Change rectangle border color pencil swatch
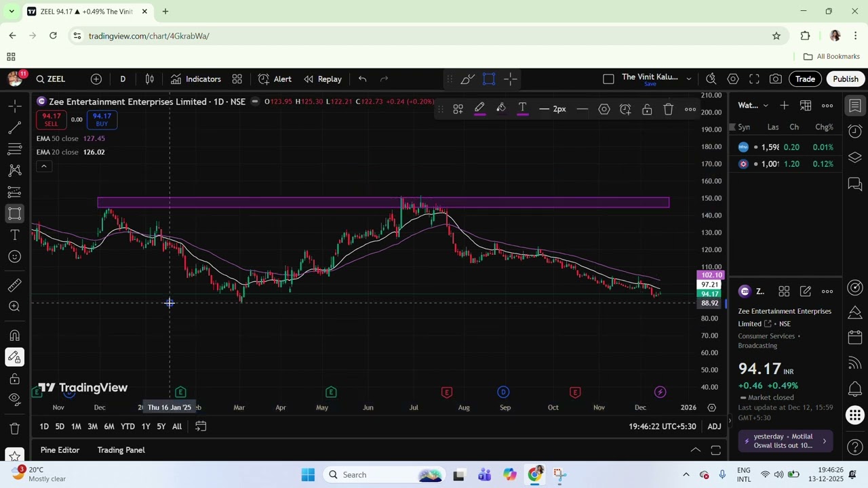Image resolution: width=868 pixels, height=488 pixels. pos(479,109)
